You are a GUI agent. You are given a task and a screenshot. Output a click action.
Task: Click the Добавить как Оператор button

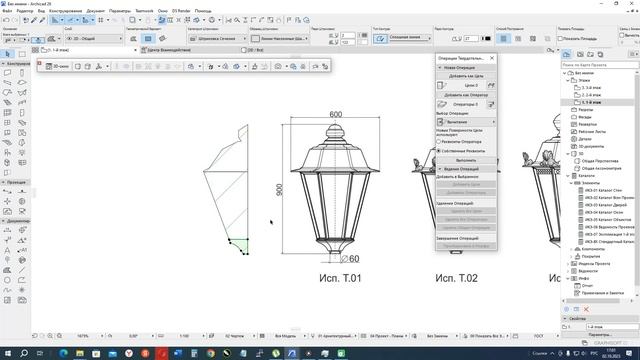[x=466, y=95]
